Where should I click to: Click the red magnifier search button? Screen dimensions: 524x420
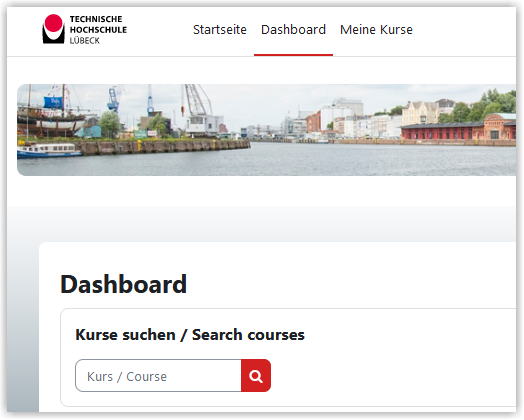click(256, 376)
